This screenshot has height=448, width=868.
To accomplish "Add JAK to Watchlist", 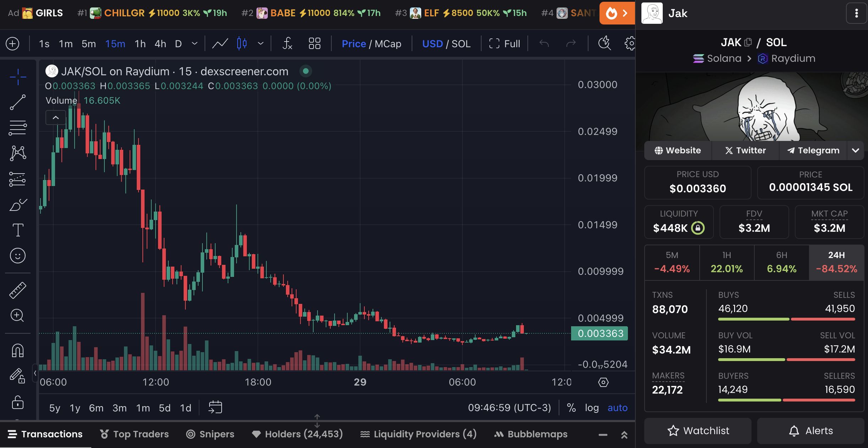I will click(698, 431).
